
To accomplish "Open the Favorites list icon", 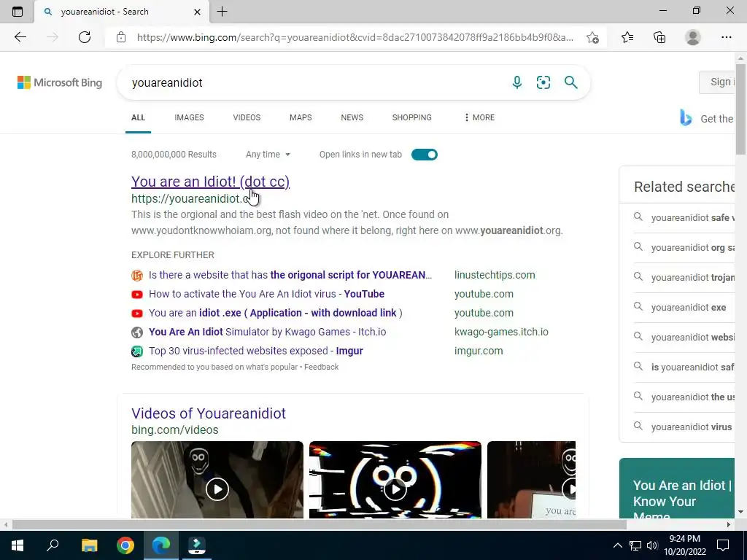I will tap(627, 37).
